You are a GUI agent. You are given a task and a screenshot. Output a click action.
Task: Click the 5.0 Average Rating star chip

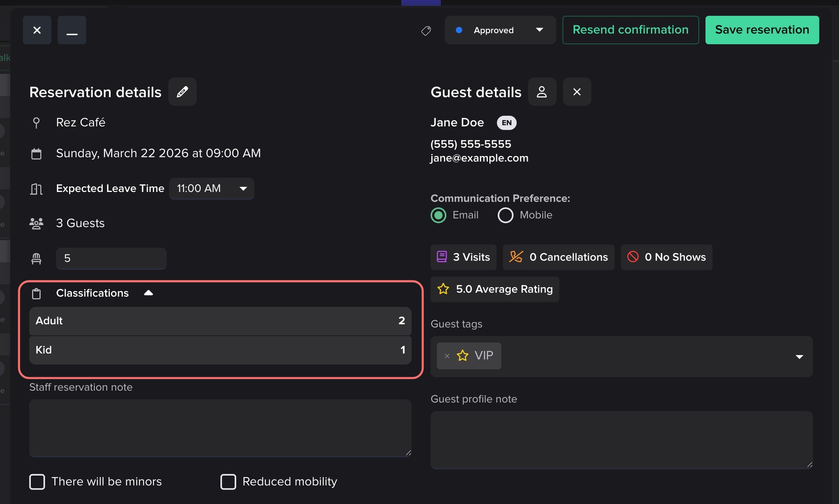pos(495,289)
